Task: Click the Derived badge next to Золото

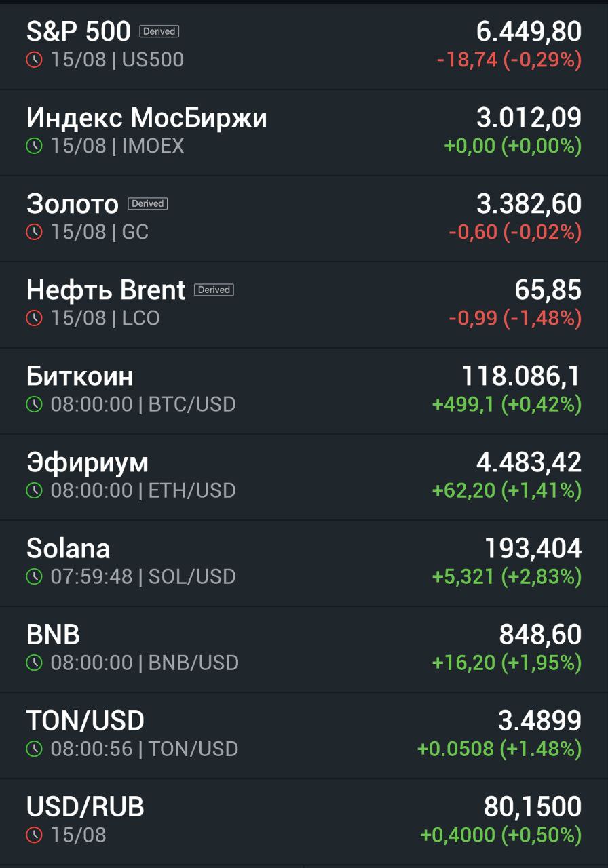Action: tap(147, 203)
